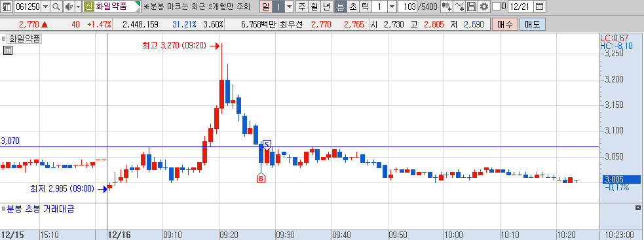Select the 주 (weekly) chart period
Viewport: 644px width, 240px height.
pos(302,7)
